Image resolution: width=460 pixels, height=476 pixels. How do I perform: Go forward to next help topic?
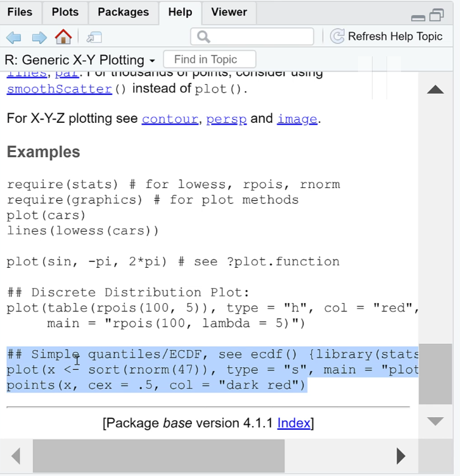[x=39, y=37]
